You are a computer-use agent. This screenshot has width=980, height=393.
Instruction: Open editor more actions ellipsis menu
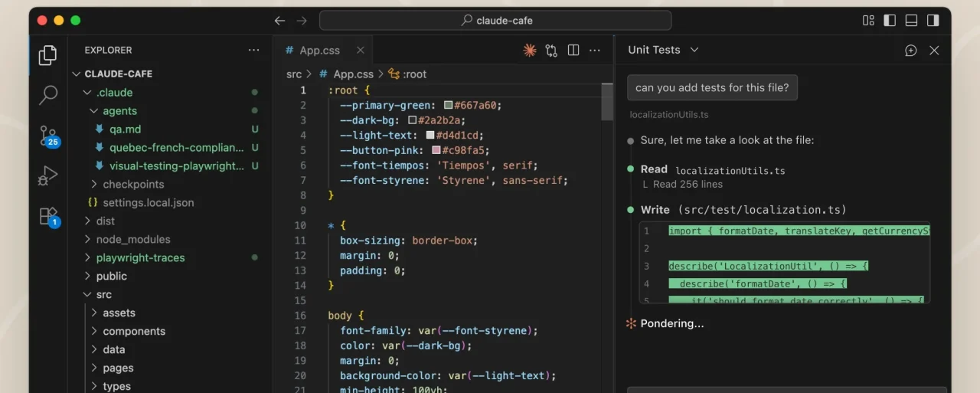(x=595, y=51)
